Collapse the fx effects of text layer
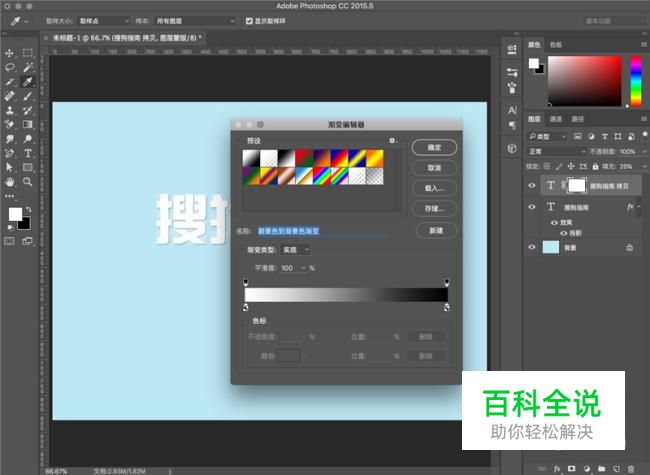This screenshot has height=475, width=650. pos(639,206)
